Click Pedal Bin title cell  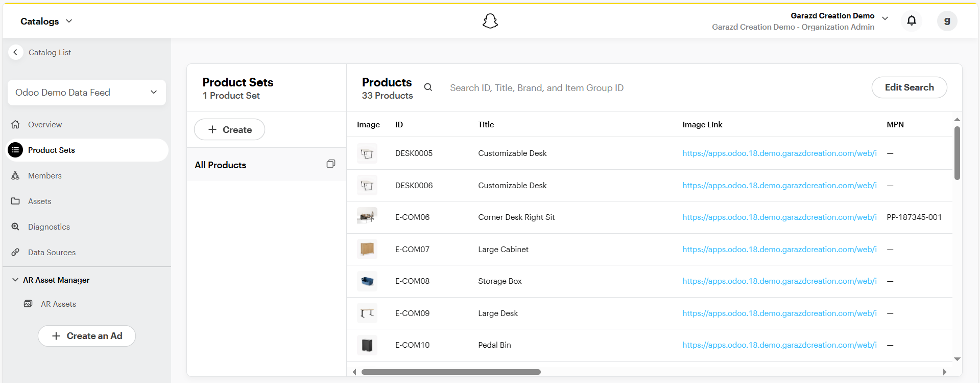click(x=494, y=345)
